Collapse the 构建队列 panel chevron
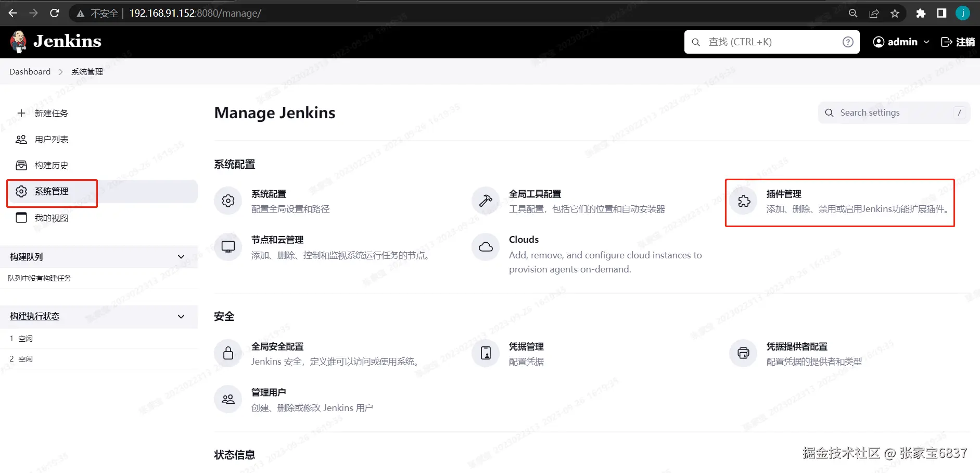The width and height of the screenshot is (980, 473). click(181, 256)
